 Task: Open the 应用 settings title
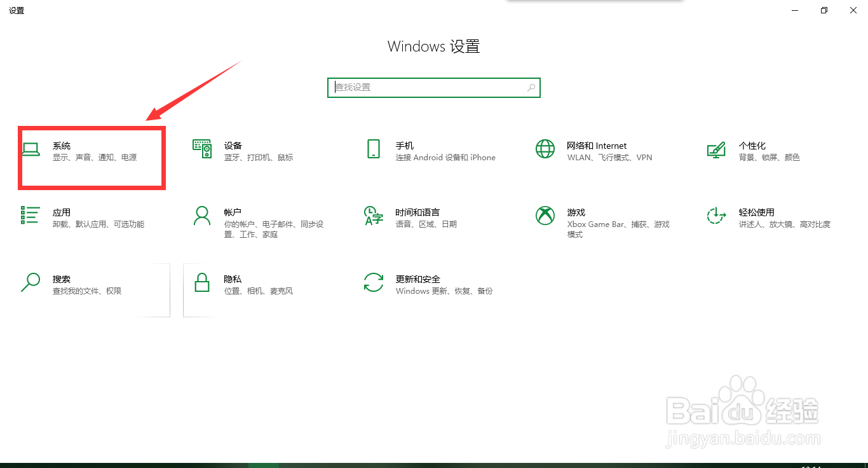tap(62, 212)
